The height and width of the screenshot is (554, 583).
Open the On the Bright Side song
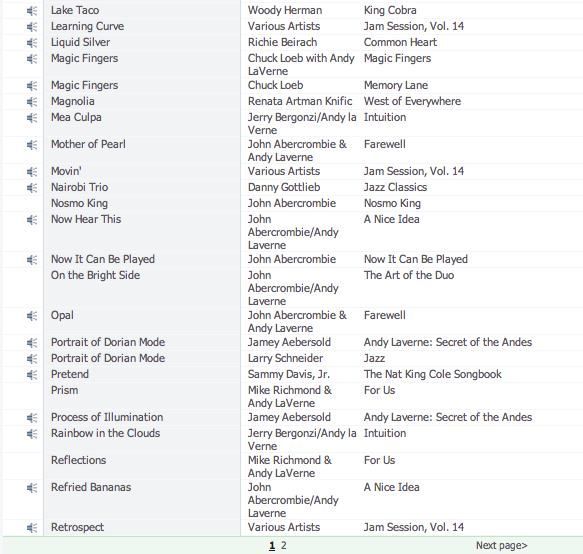point(96,275)
